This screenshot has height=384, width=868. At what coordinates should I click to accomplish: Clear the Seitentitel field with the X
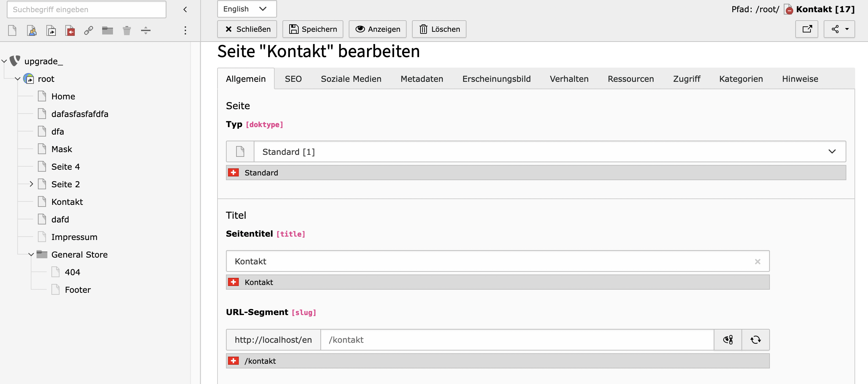pyautogui.click(x=758, y=261)
